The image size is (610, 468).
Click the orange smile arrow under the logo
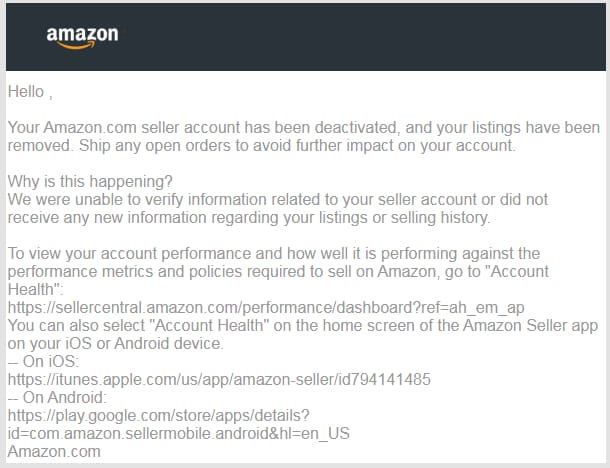[x=76, y=46]
